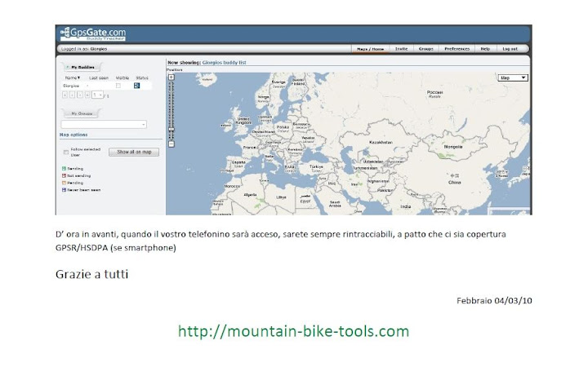Open the Maps / Home tab
The width and height of the screenshot is (588, 376).
[370, 49]
